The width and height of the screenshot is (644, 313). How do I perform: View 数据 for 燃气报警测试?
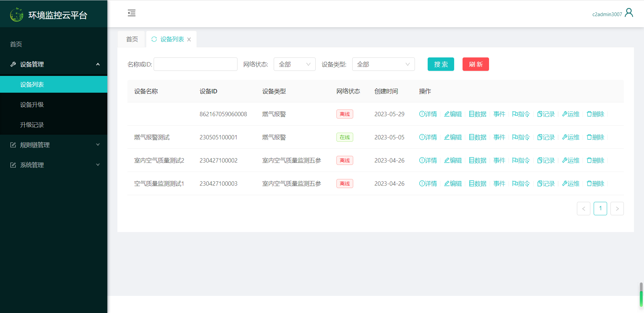click(478, 137)
